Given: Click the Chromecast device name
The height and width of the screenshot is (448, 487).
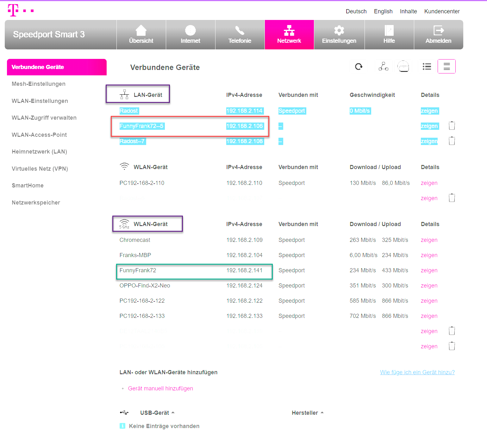Looking at the screenshot, I should (x=135, y=240).
